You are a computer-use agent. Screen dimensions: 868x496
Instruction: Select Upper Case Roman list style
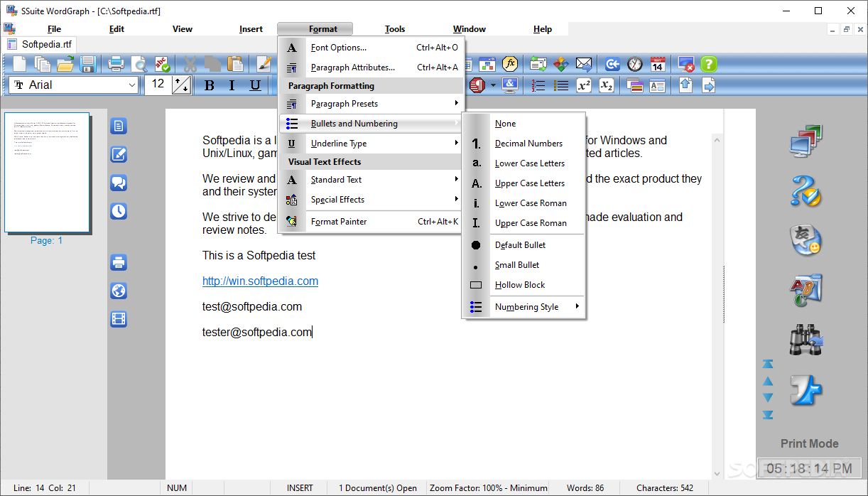click(x=524, y=223)
